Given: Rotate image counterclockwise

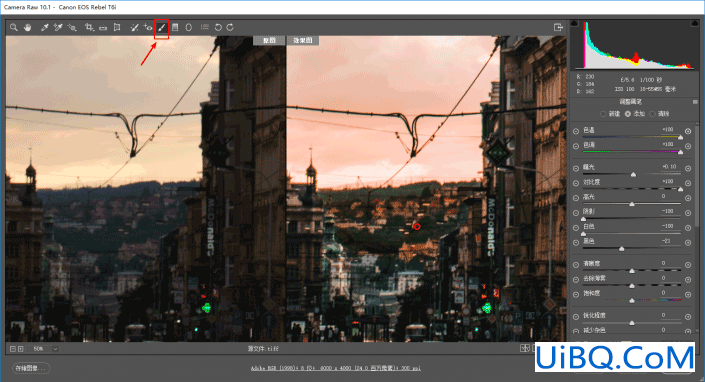Looking at the screenshot, I should tap(218, 27).
